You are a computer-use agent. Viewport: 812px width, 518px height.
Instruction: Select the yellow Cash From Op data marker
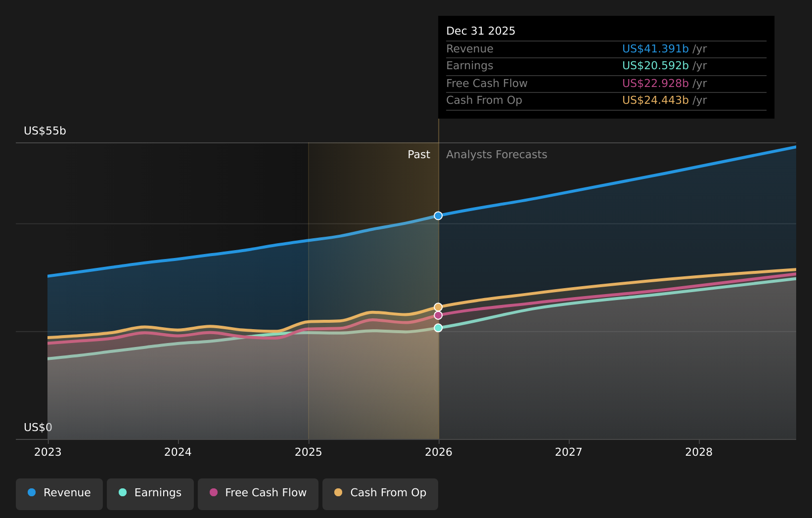(x=438, y=306)
